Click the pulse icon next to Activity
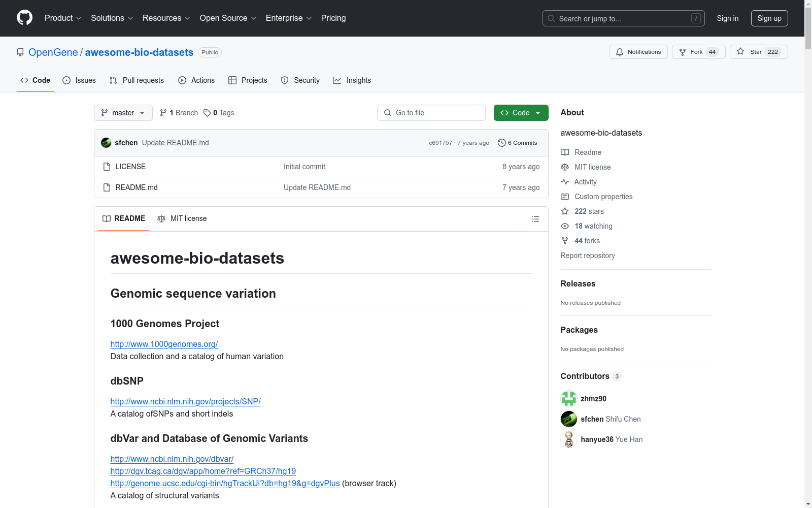This screenshot has width=812, height=508. (565, 182)
